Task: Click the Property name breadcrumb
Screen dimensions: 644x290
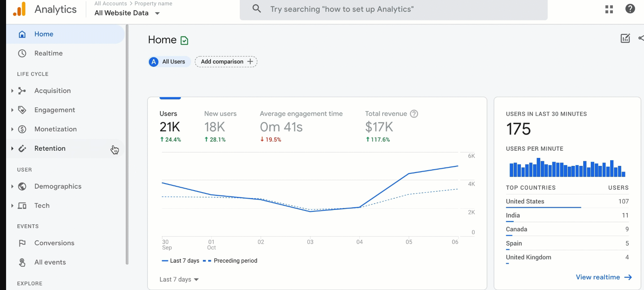Action: (x=153, y=3)
